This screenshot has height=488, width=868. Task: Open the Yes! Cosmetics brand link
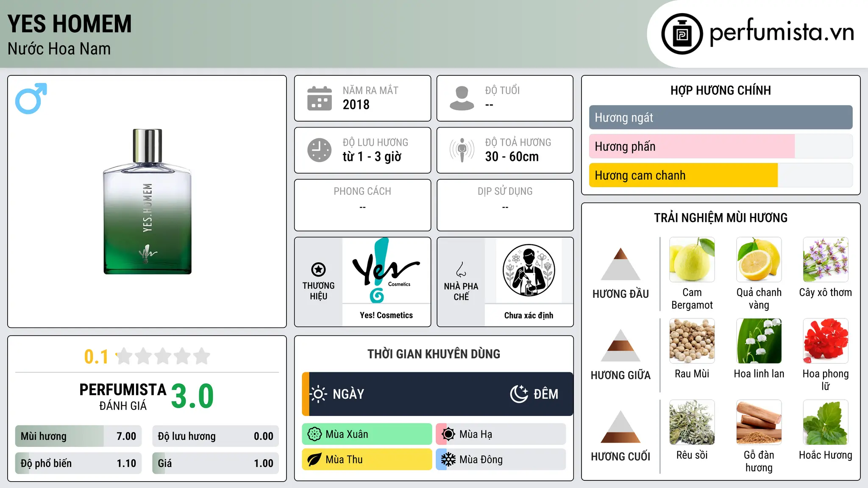(386, 315)
